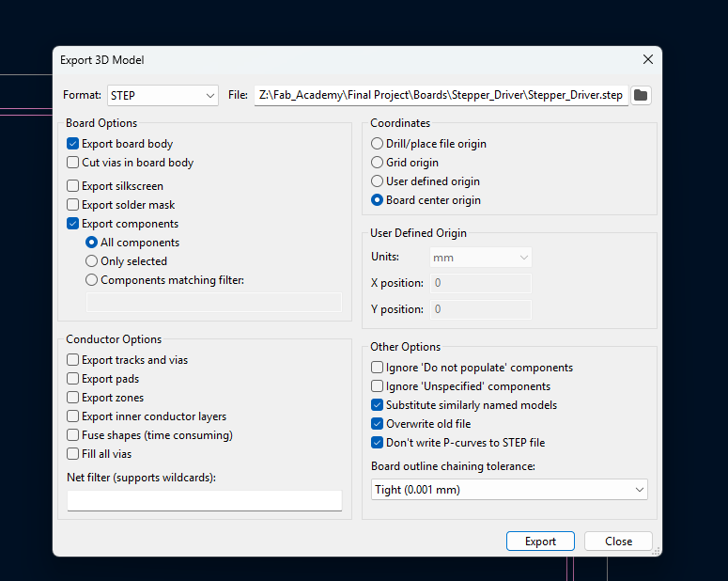Click the Close button
This screenshot has height=581, width=728.
coord(618,541)
